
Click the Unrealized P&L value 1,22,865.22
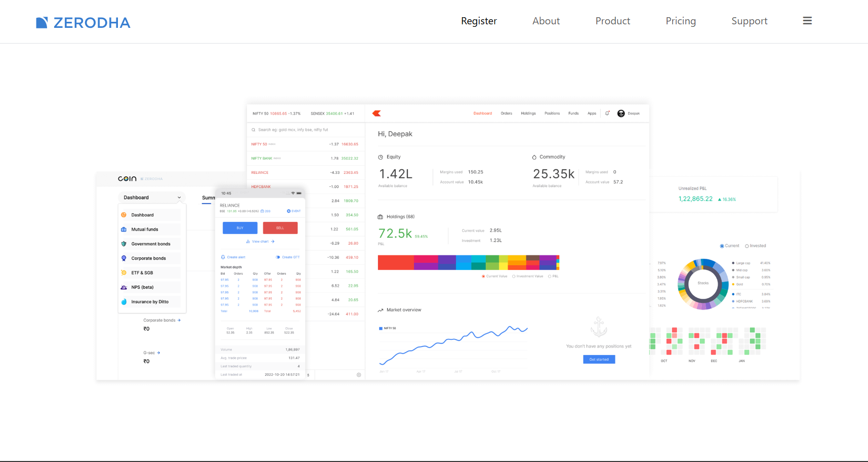[x=695, y=199]
